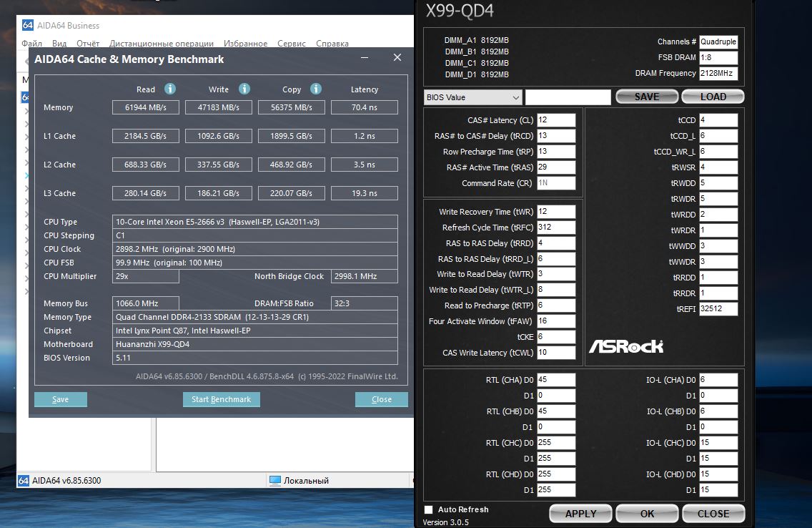Open the BIOS Value dropdown

point(472,97)
